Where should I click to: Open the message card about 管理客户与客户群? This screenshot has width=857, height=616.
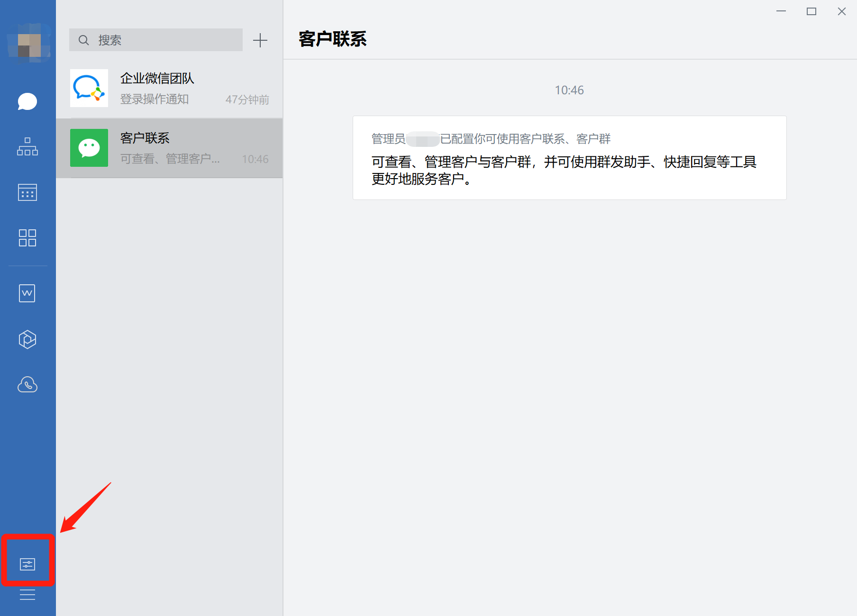click(x=570, y=158)
